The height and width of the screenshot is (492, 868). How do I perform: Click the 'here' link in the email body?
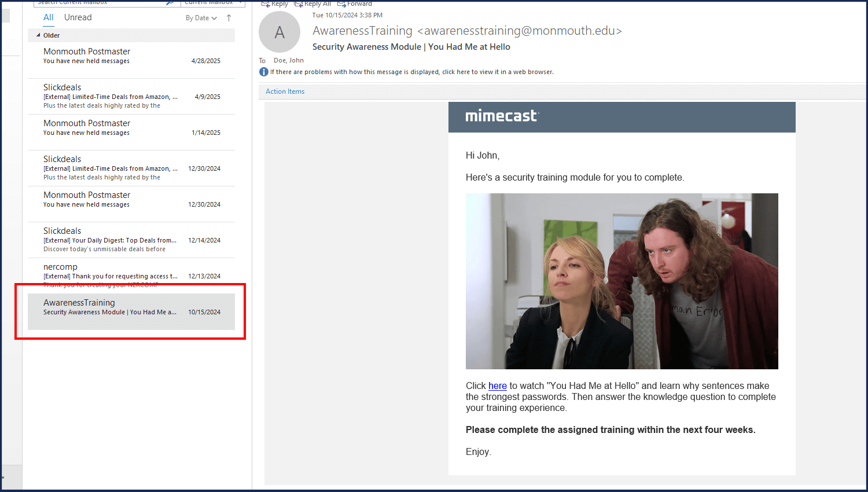[x=497, y=386]
